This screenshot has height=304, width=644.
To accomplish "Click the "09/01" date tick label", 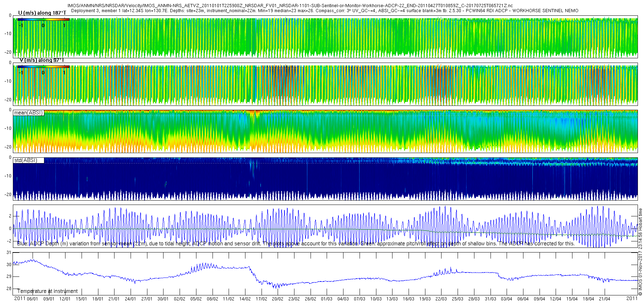I will point(49,299).
